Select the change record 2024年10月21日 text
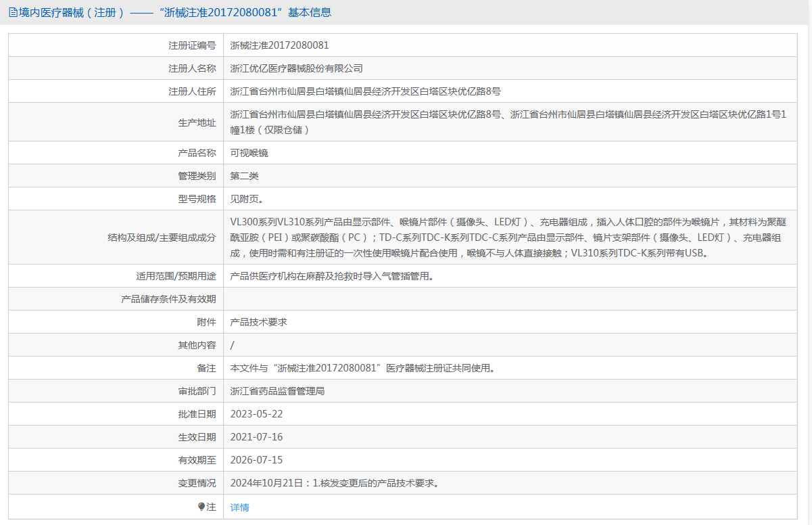 pyautogui.click(x=337, y=483)
